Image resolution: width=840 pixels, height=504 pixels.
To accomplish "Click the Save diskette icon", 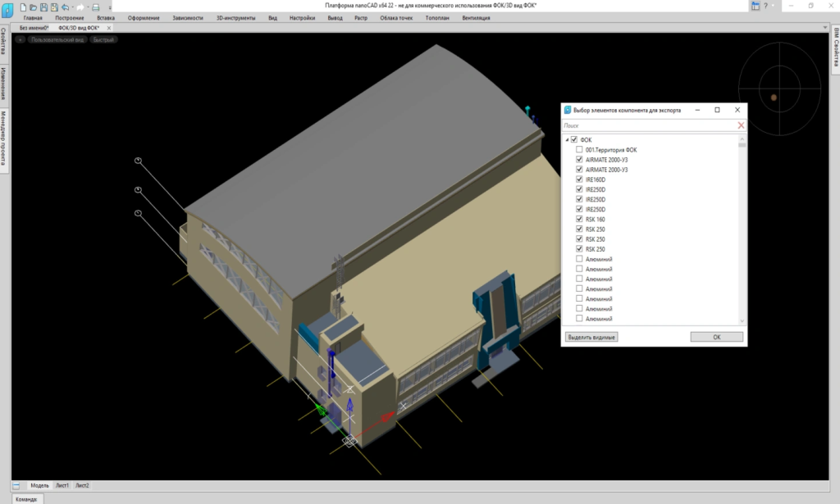I will click(x=45, y=7).
